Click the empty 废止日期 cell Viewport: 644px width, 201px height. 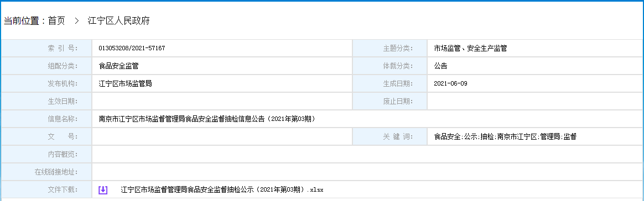coord(536,101)
